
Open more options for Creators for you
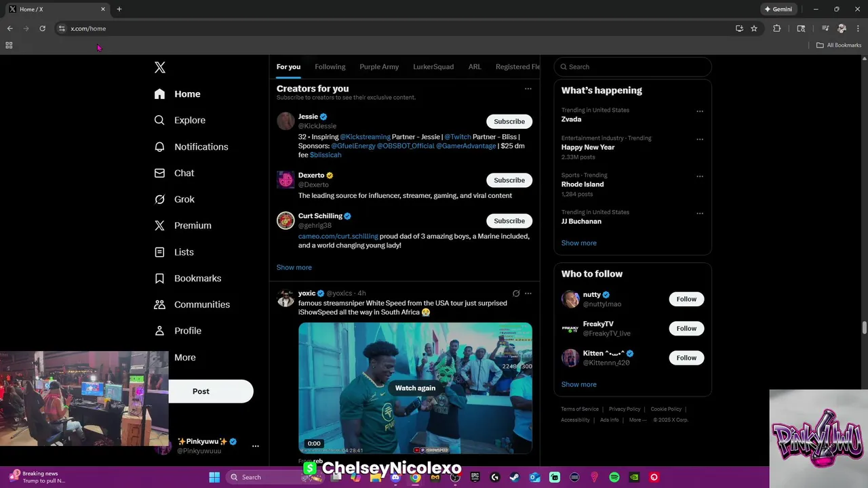528,89
